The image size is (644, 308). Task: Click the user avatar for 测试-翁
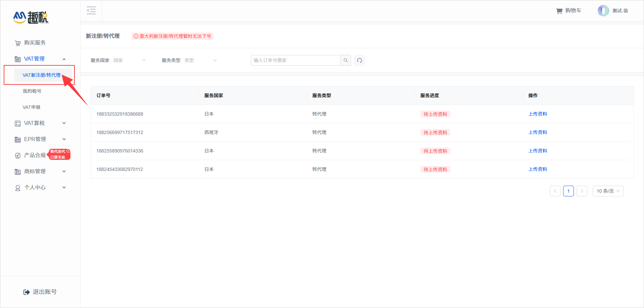(x=603, y=10)
